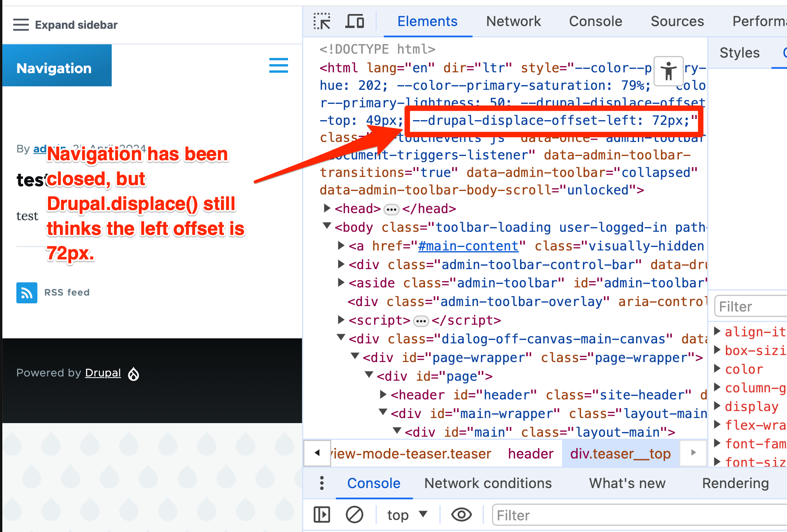Collapse the <body> element in the DOM tree
The width and height of the screenshot is (787, 532).
327,227
